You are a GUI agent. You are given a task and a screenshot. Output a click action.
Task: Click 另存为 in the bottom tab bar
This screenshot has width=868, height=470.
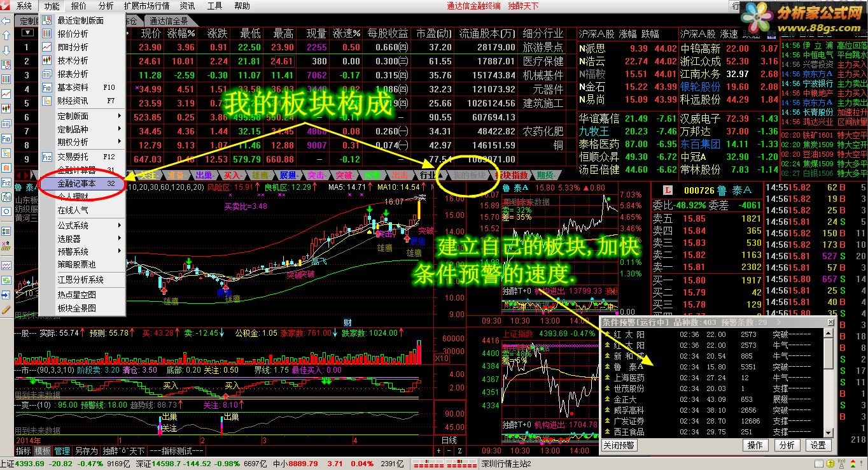(x=86, y=450)
